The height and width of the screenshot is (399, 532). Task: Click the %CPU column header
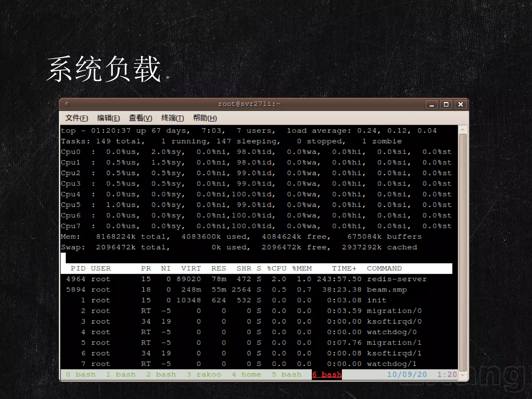(277, 269)
